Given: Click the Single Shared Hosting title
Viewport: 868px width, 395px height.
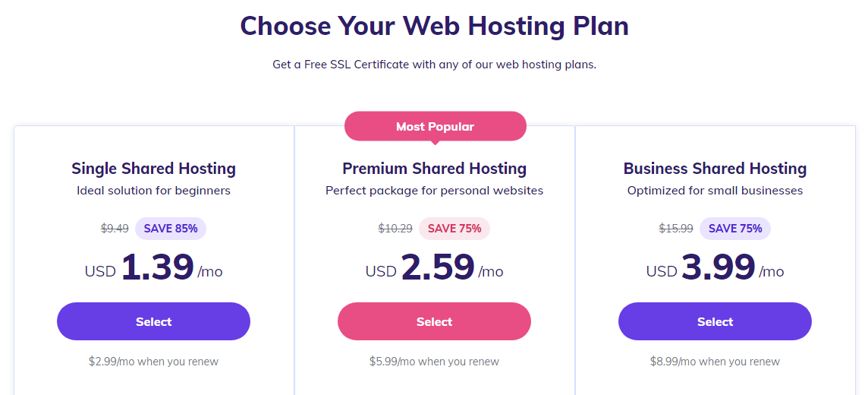Looking at the screenshot, I should coord(153,169).
